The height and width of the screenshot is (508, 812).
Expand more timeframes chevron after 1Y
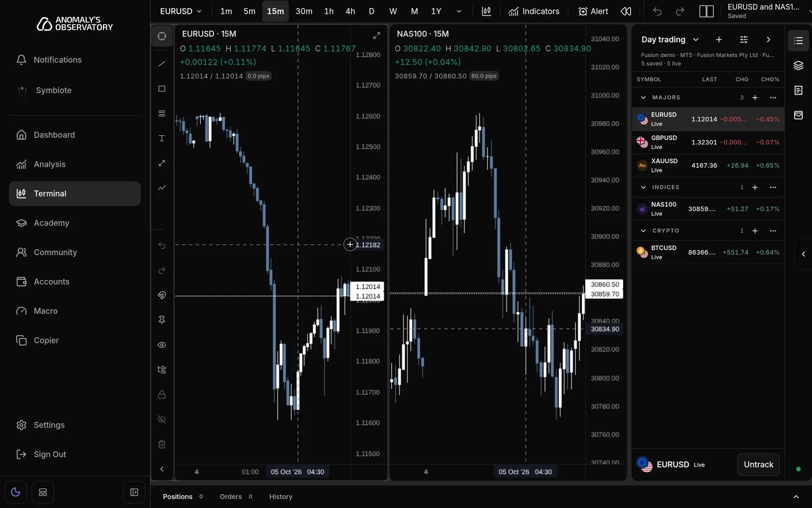459,11
